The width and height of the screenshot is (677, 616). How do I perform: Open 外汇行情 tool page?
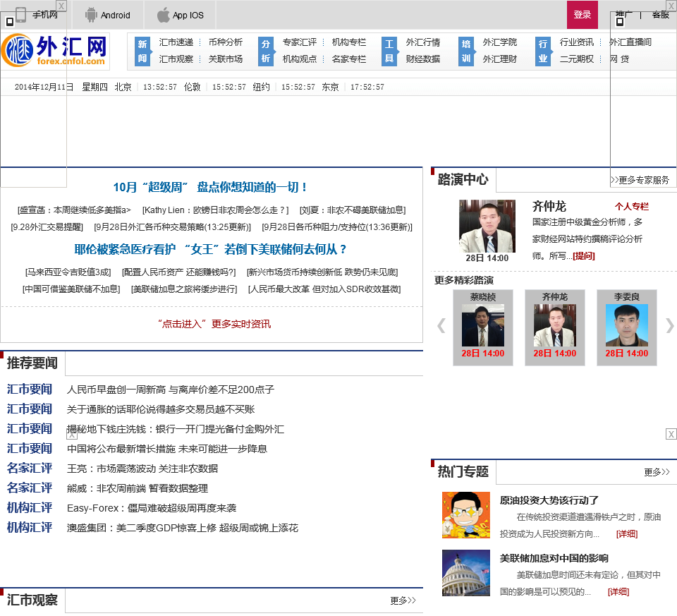click(423, 42)
